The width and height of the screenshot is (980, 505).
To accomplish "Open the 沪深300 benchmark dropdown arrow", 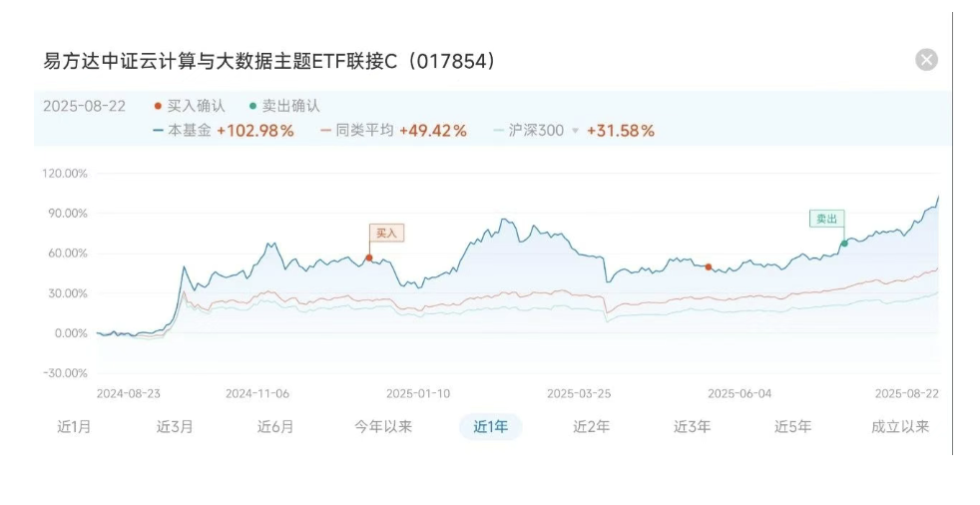I will tap(574, 131).
